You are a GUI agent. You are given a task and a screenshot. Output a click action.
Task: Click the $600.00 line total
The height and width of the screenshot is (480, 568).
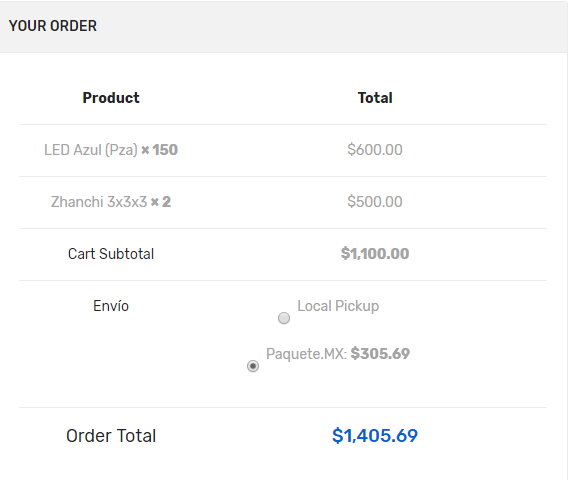pos(375,150)
